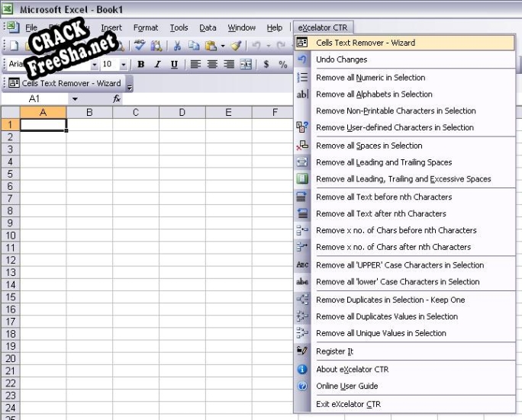The image size is (522, 420).
Task: Open the Paste options dropdown arrow
Action: click(x=222, y=46)
